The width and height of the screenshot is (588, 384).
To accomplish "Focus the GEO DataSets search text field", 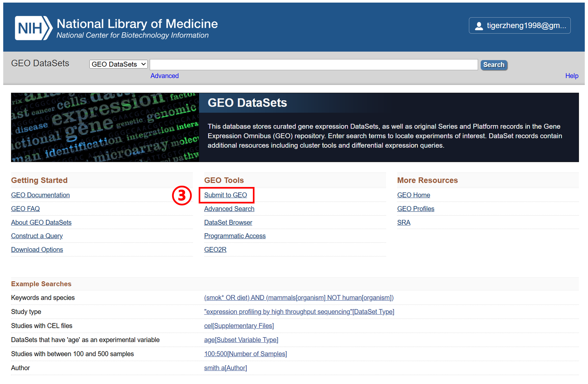I will (314, 65).
